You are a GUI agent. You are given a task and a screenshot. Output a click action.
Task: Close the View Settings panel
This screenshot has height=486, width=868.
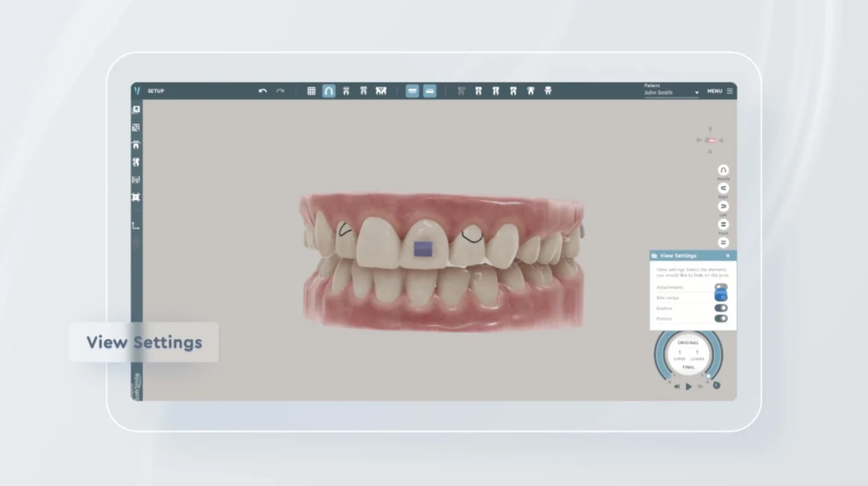click(x=728, y=256)
